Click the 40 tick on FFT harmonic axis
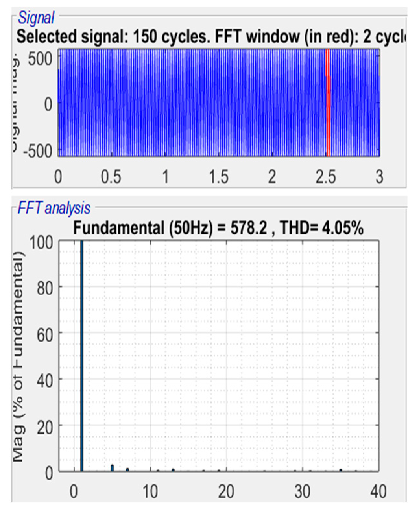The height and width of the screenshot is (516, 420). tap(378, 492)
